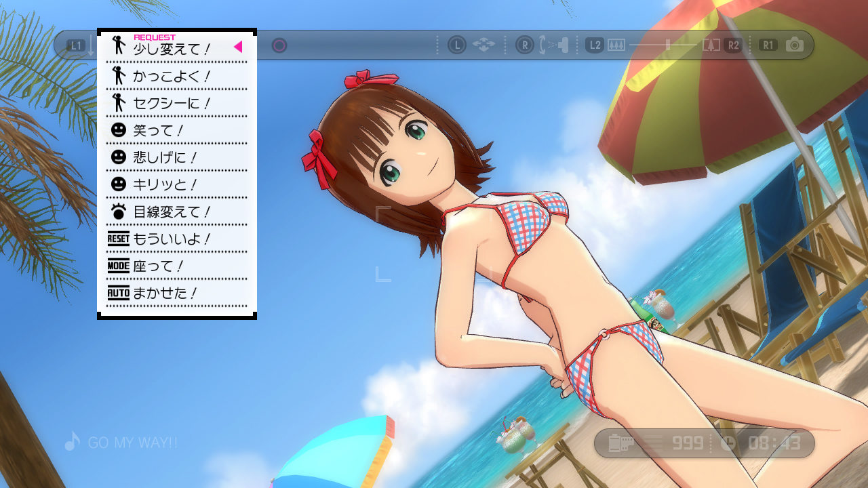The image size is (868, 488).
Task: Click the L stick indicator
Action: 457,45
